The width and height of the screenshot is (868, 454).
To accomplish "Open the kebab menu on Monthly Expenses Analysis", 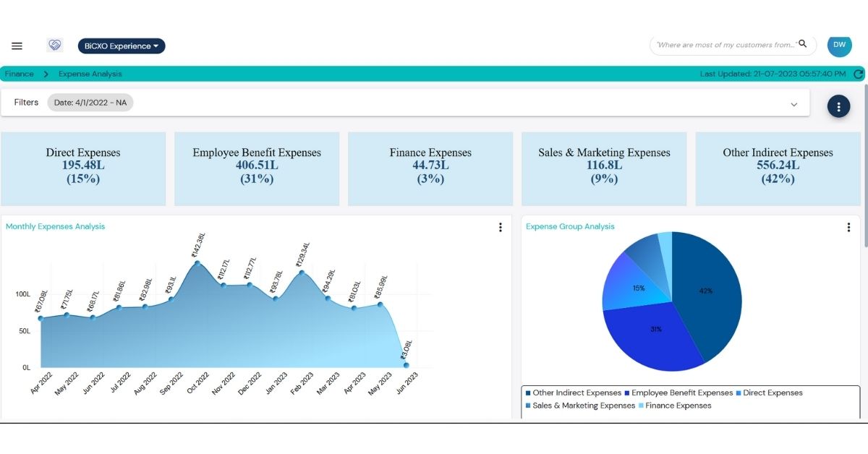I will point(500,227).
